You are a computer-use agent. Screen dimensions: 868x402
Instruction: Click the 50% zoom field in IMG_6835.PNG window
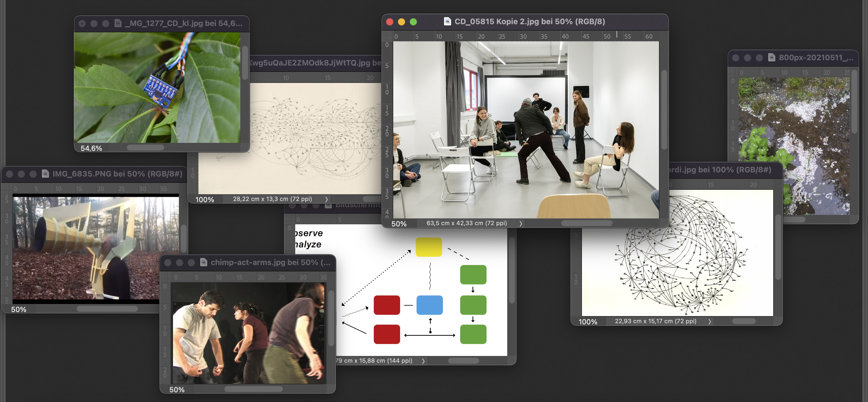point(19,309)
